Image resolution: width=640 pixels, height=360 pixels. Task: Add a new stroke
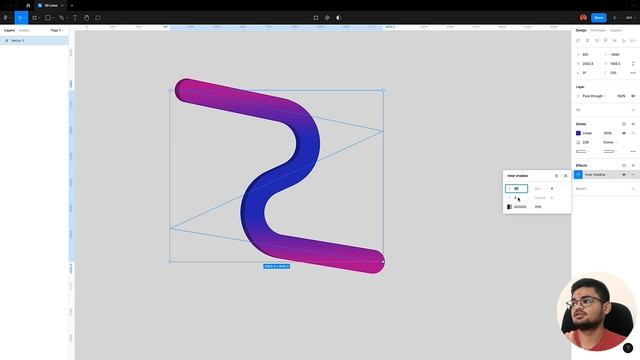[x=633, y=124]
